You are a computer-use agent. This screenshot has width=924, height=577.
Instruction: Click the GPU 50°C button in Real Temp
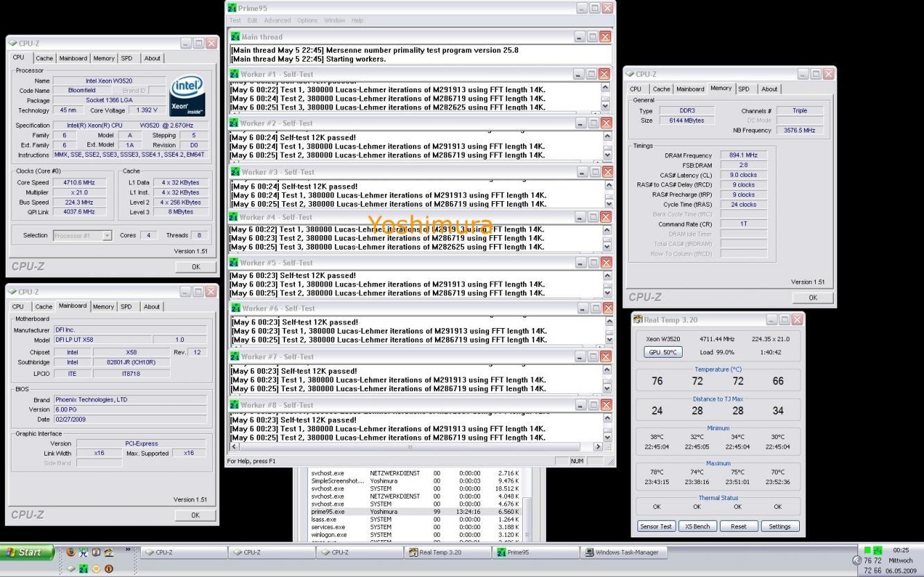click(662, 352)
